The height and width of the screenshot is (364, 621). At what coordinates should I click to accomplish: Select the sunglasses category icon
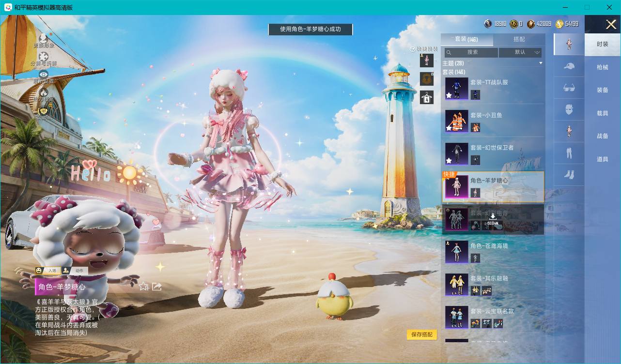tap(569, 88)
